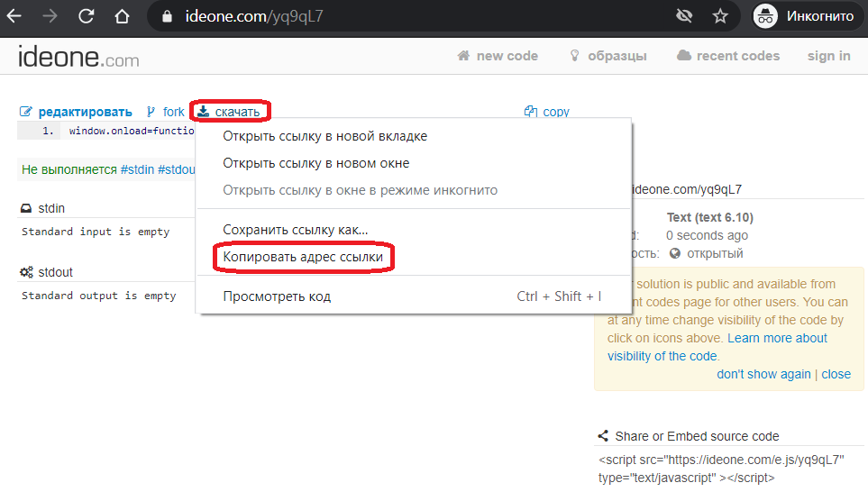The width and height of the screenshot is (868, 492).
Task: Click the Standard input is empty text
Action: 96,232
